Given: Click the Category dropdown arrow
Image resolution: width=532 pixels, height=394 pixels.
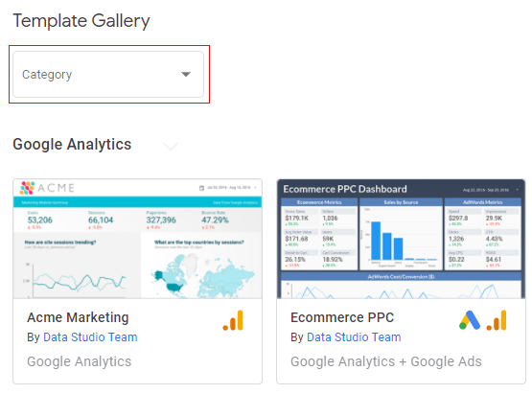Looking at the screenshot, I should click(x=186, y=75).
